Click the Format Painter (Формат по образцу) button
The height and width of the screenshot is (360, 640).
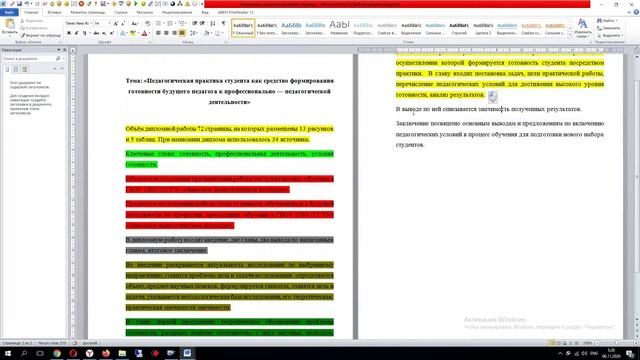coord(40,36)
